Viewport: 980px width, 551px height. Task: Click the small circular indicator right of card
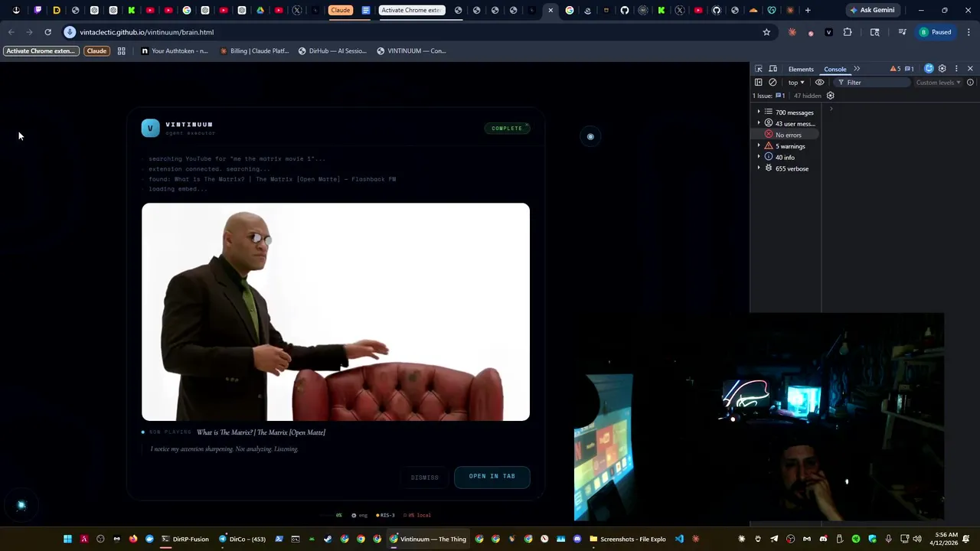point(590,137)
